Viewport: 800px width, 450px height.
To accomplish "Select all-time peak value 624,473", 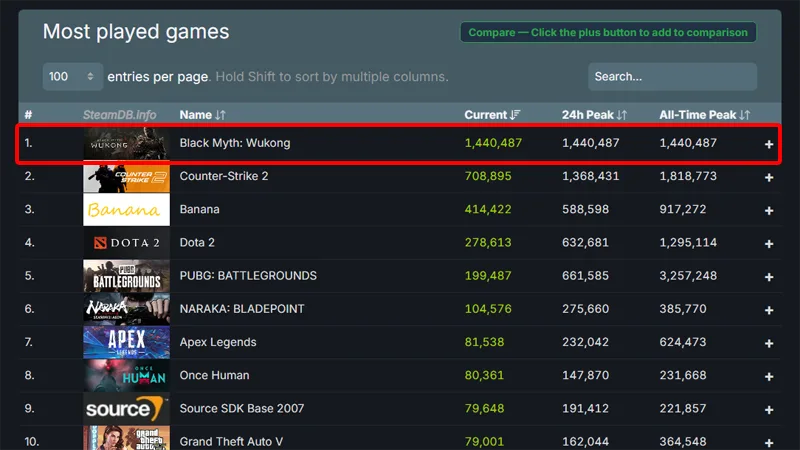I will coord(683,342).
